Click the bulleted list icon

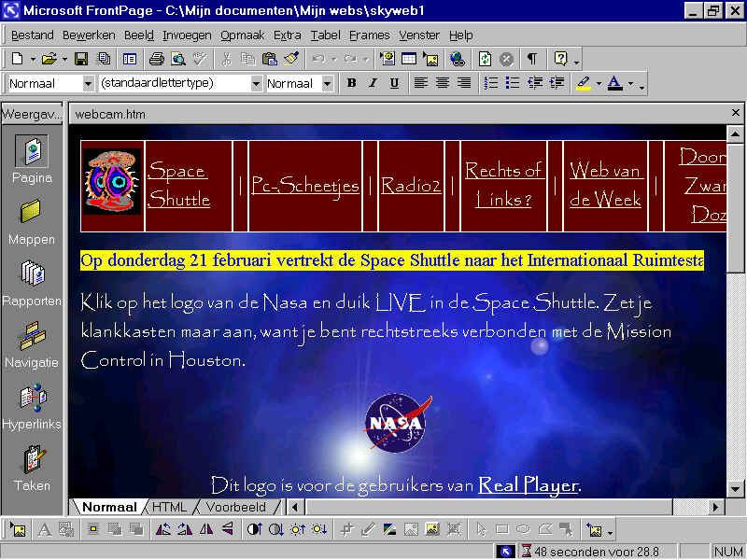pos(513,83)
